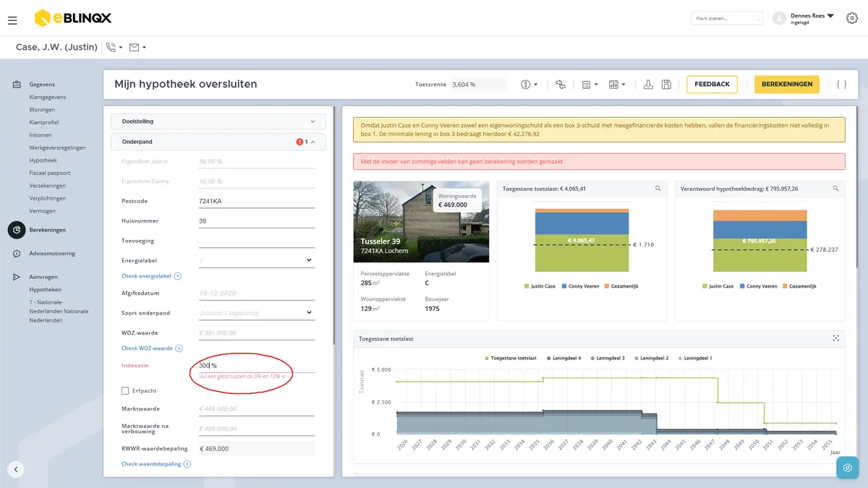The image size is (868, 488).
Task: Tick the Erfpacht checkbox
Action: tap(125, 391)
